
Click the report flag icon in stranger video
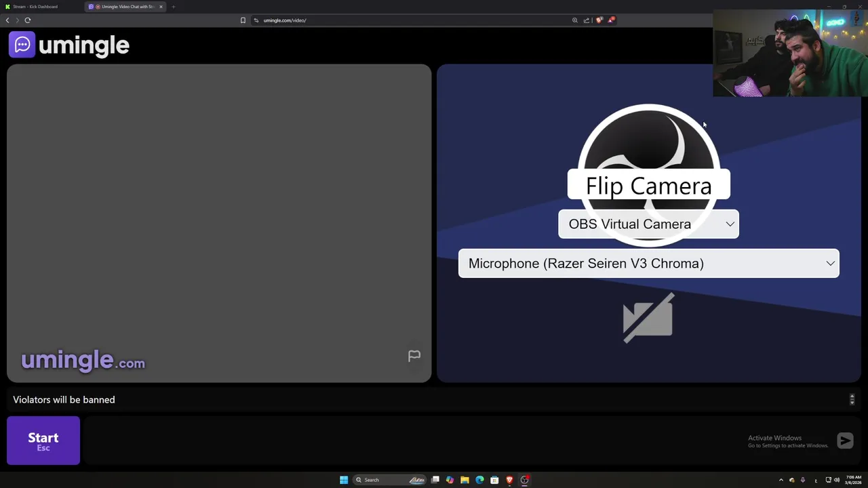[x=414, y=356]
